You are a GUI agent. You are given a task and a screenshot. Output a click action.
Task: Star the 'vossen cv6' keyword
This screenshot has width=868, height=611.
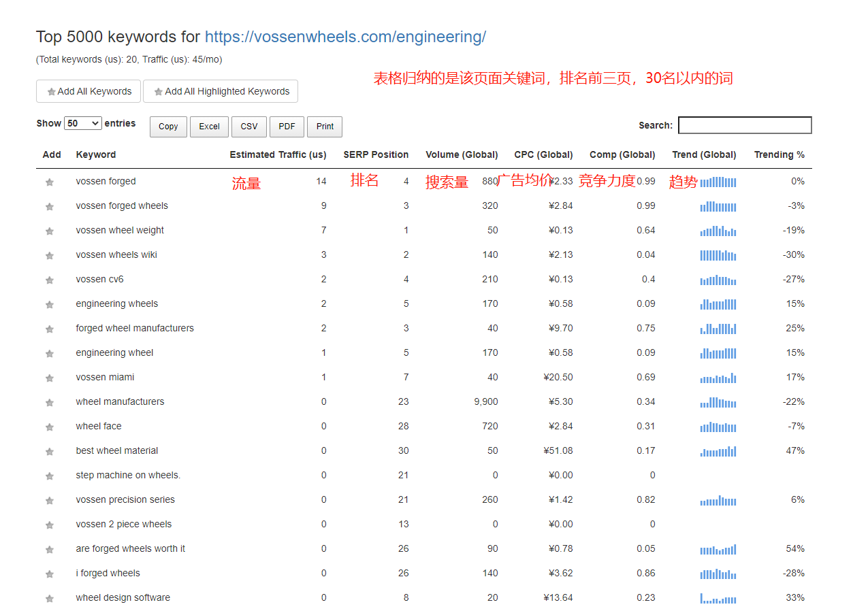point(50,280)
